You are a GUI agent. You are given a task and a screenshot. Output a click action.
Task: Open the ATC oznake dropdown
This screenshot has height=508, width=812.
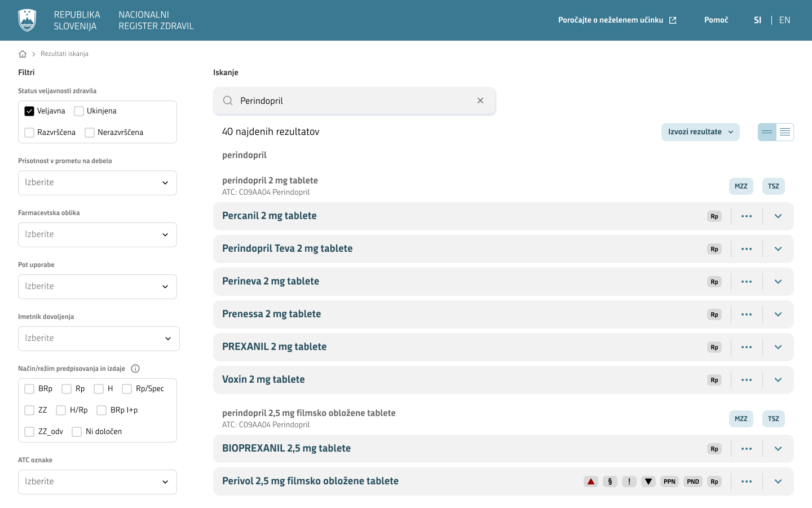[x=98, y=482]
